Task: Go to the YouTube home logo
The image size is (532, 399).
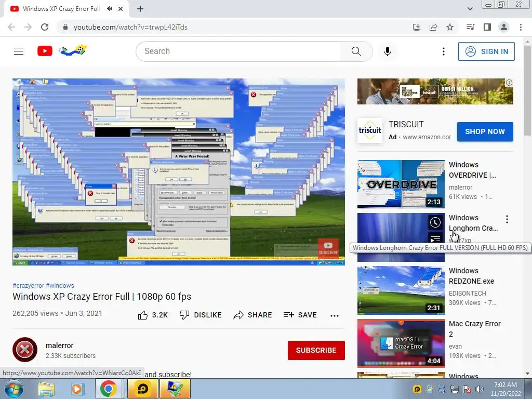Action: [x=45, y=51]
